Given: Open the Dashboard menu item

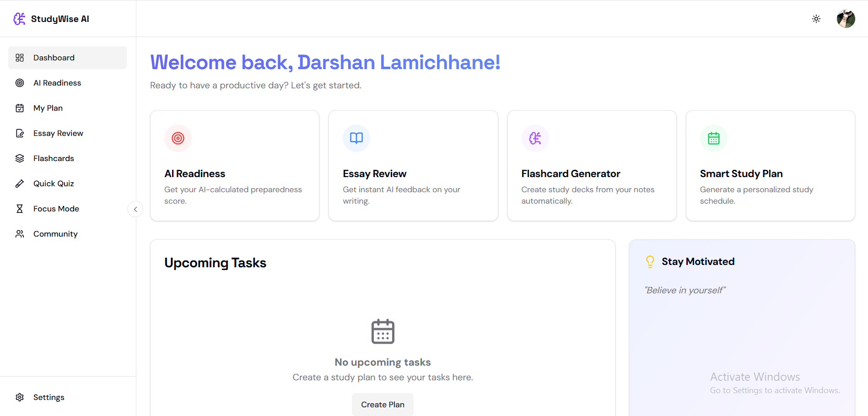Looking at the screenshot, I should point(67,58).
